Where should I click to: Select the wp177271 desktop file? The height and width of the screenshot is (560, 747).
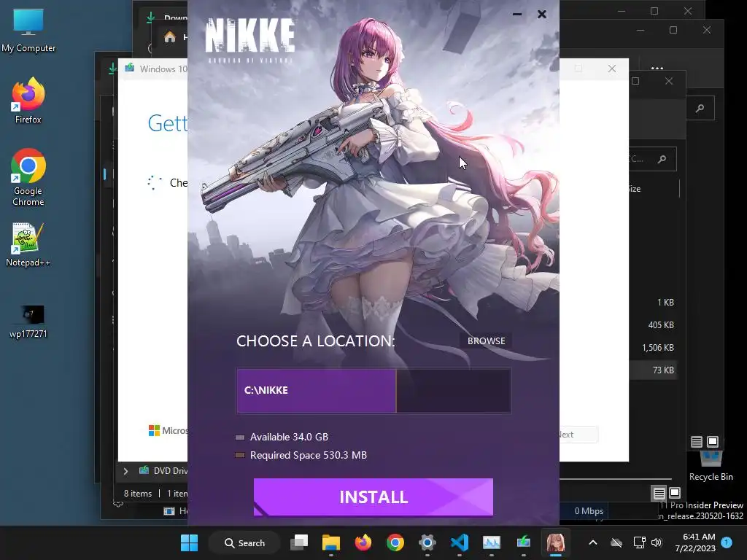(x=28, y=321)
